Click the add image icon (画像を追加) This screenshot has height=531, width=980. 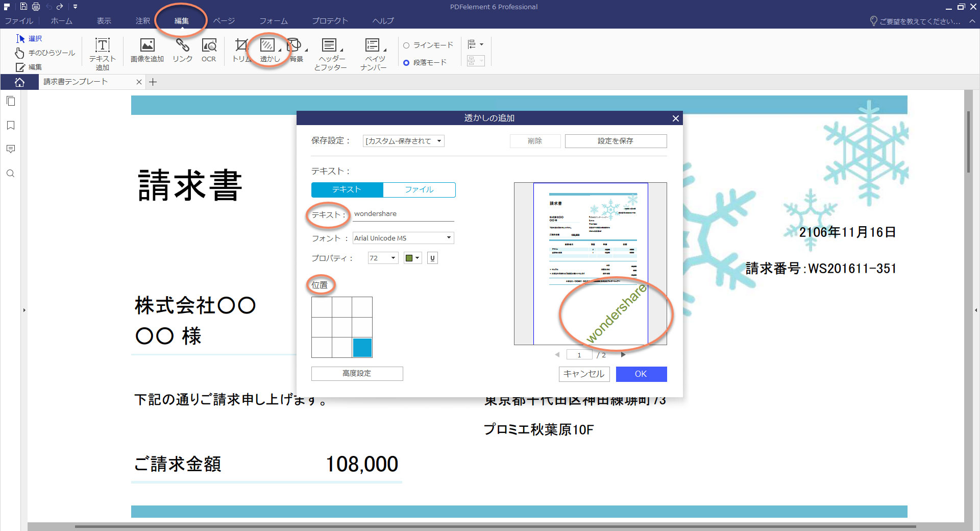pyautogui.click(x=147, y=49)
